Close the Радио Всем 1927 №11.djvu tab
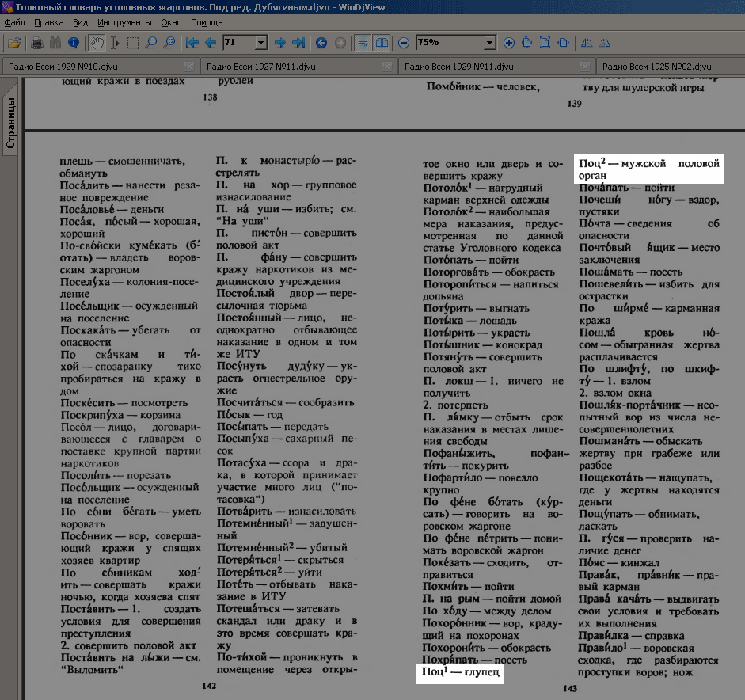The image size is (745, 700). pos(387,67)
